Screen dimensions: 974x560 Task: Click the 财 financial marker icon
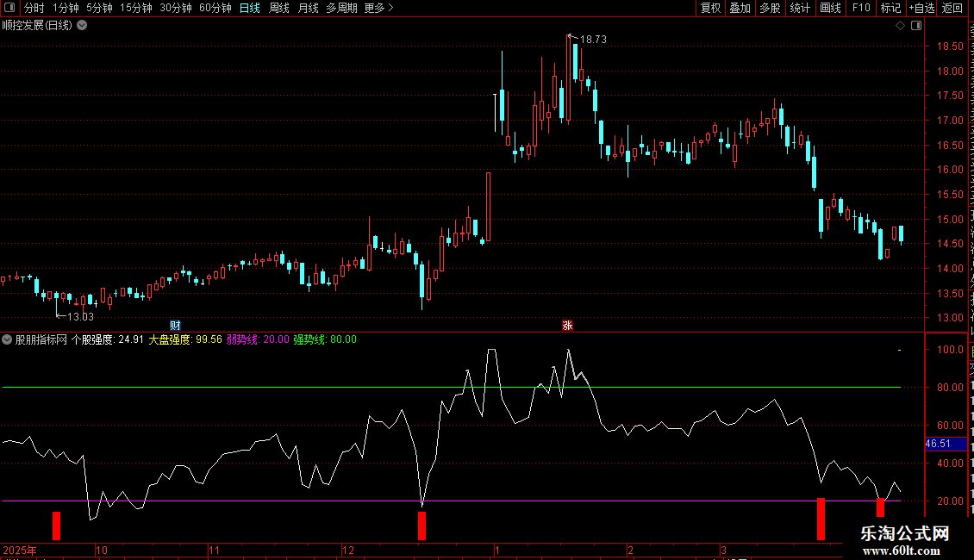click(x=175, y=326)
